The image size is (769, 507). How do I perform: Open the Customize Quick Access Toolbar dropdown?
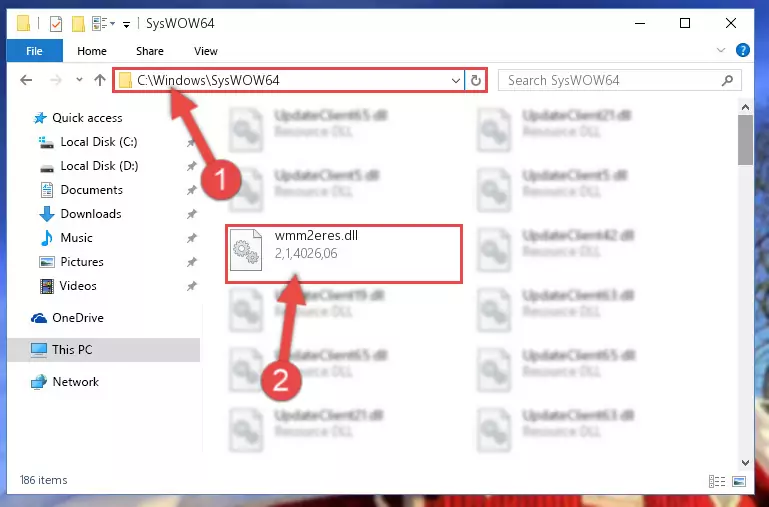click(127, 24)
